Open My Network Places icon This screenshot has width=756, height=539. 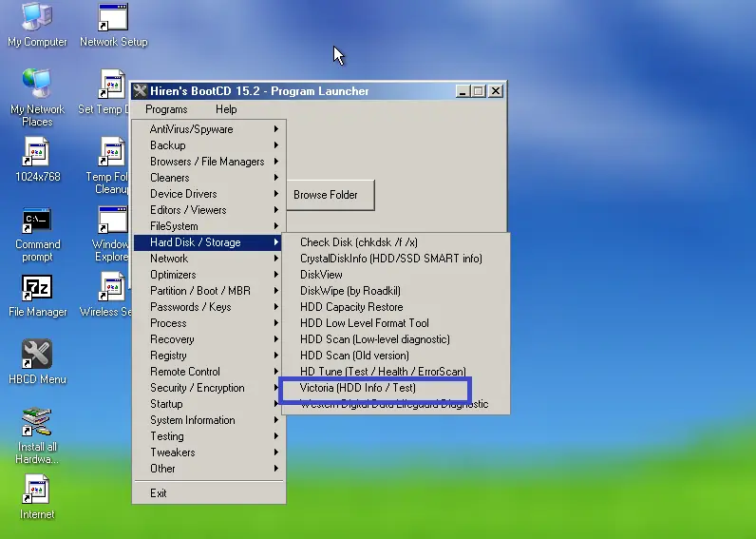(37, 98)
